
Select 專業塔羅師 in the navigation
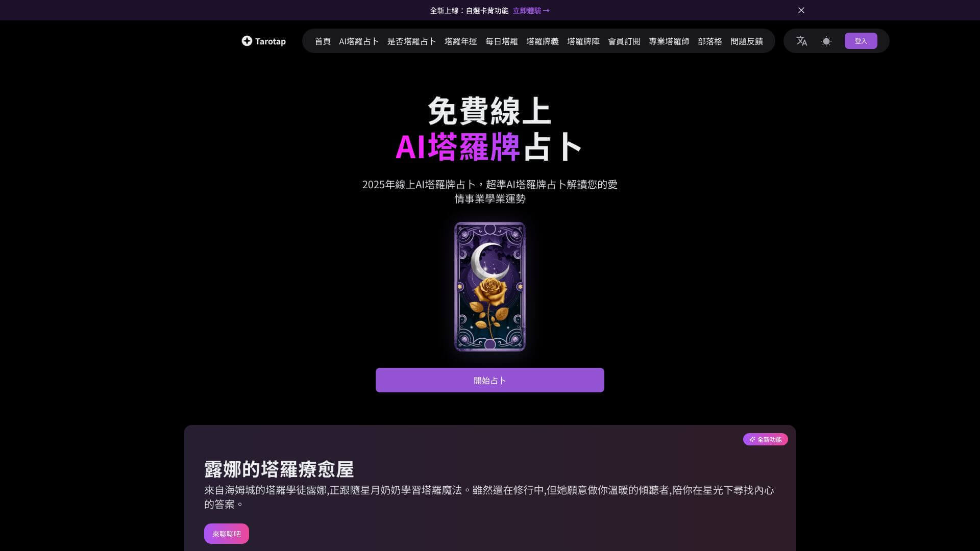click(x=669, y=41)
